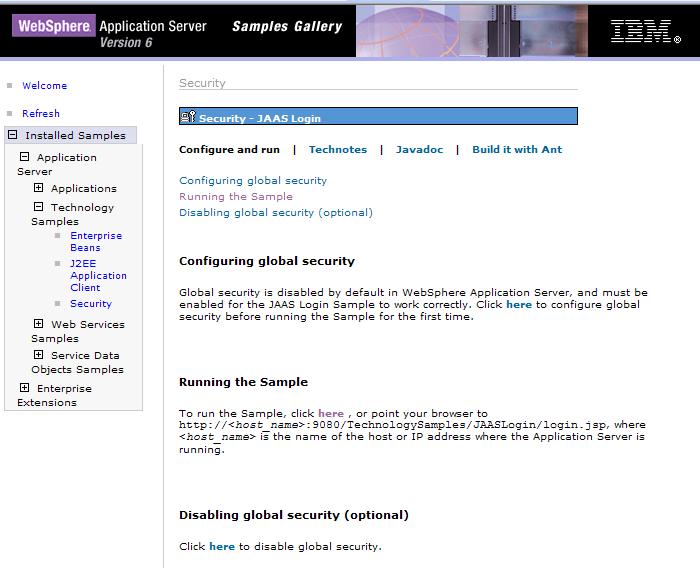Image resolution: width=700 pixels, height=568 pixels.
Task: Click the bullet beside J2EE Application Client
Action: [x=57, y=263]
